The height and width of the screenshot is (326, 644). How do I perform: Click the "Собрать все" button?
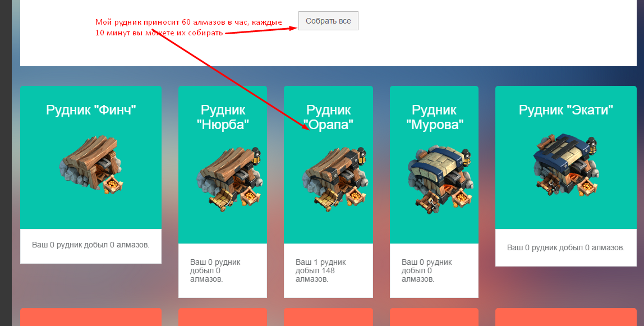[328, 21]
